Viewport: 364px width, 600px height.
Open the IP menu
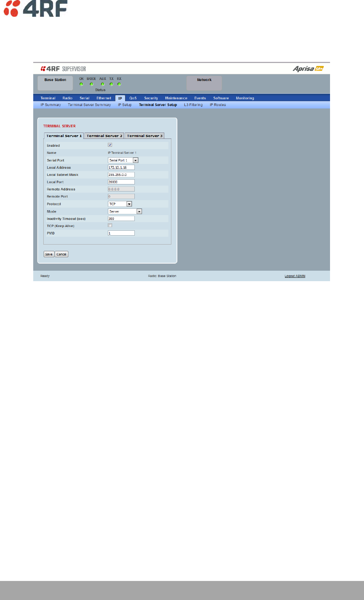coord(120,99)
